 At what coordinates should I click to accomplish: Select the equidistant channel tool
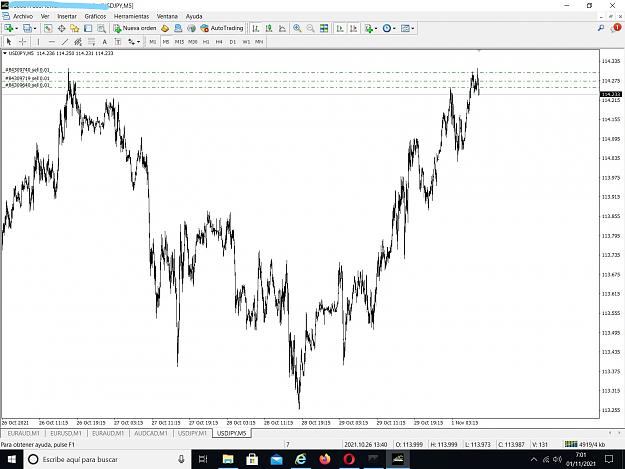tap(78, 41)
